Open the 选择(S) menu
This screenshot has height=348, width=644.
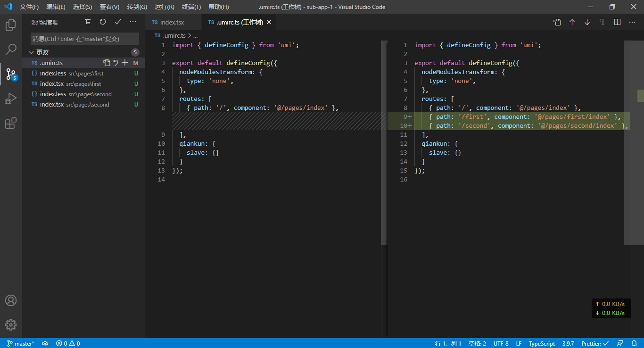pyautogui.click(x=83, y=7)
